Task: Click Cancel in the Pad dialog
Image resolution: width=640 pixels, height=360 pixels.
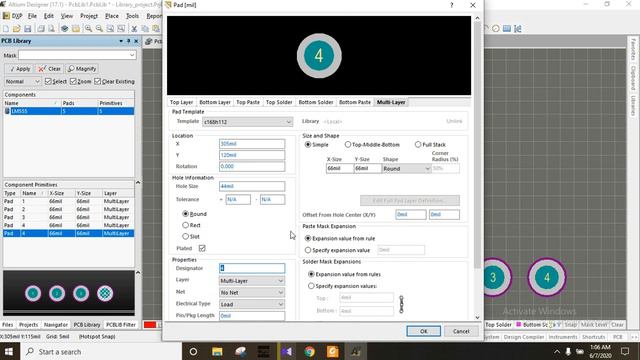Action: pos(461,331)
